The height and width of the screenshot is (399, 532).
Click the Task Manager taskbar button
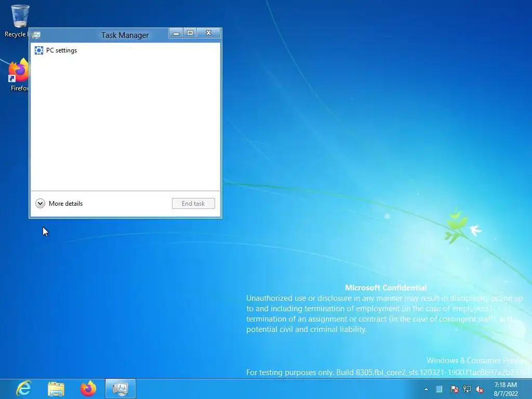pyautogui.click(x=121, y=389)
